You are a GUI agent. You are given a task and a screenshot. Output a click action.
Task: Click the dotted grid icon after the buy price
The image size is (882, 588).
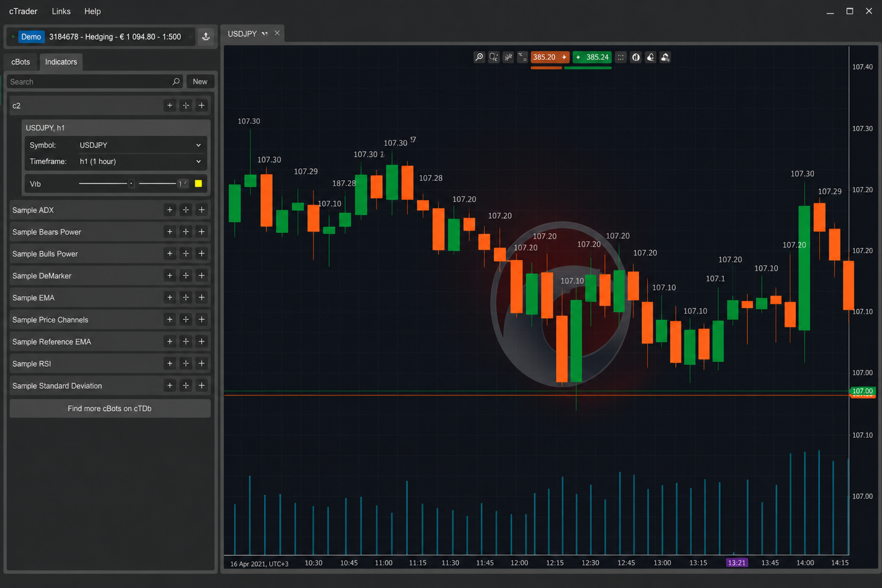621,57
